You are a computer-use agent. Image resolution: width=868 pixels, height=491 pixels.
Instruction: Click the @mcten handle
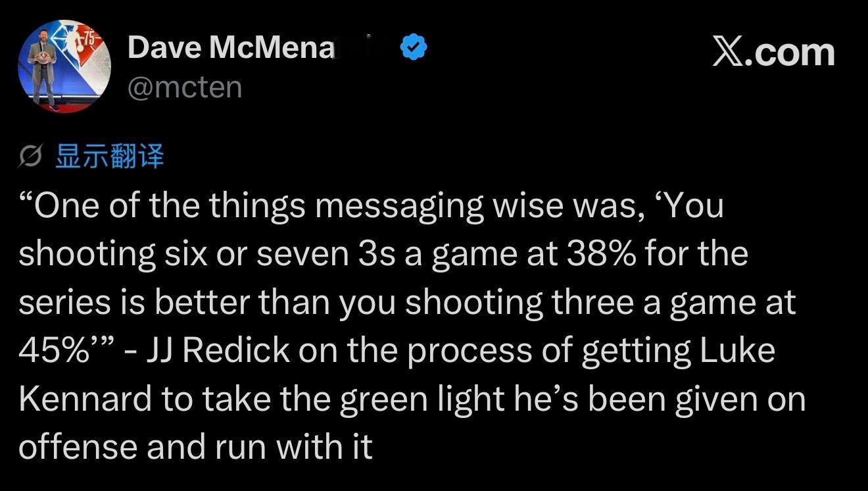tap(185, 87)
